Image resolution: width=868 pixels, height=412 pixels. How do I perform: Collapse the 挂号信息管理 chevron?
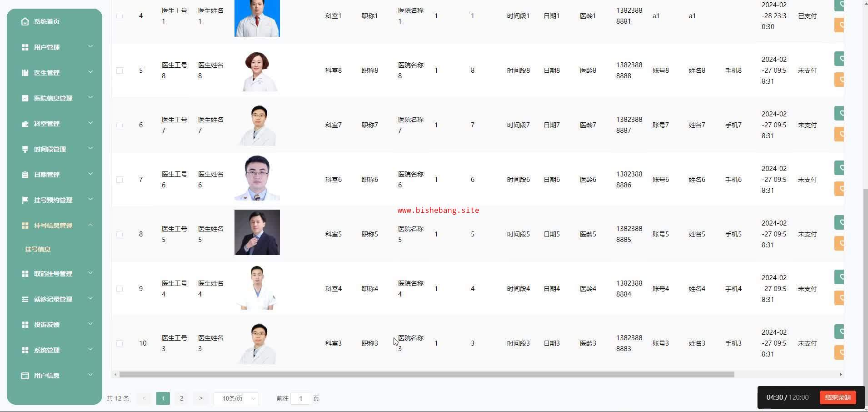tap(90, 225)
